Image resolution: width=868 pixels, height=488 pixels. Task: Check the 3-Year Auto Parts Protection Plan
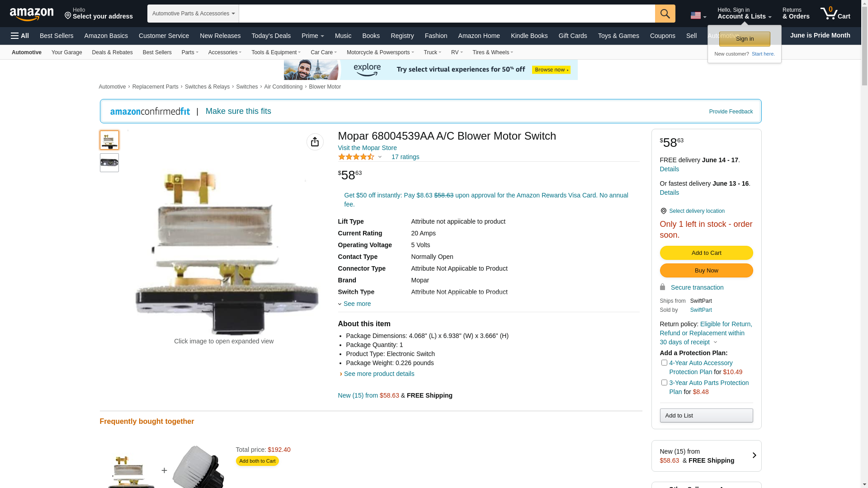pos(664,382)
